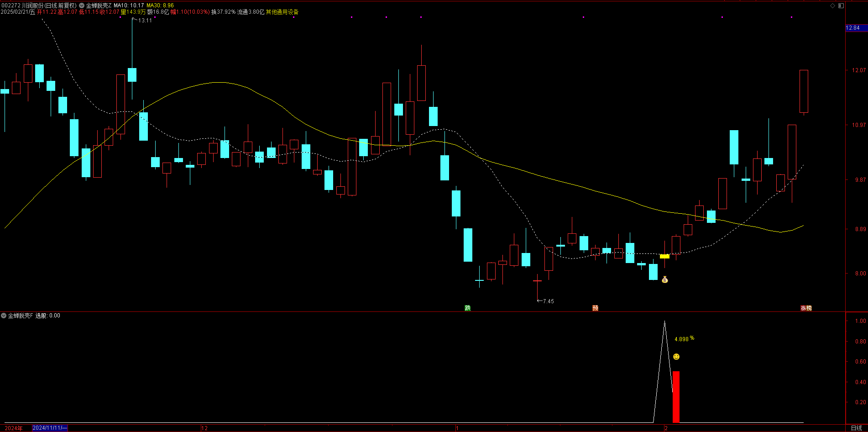The image size is (868, 432).
Task: Click the 13.11 high price annotation
Action: pyautogui.click(x=145, y=21)
